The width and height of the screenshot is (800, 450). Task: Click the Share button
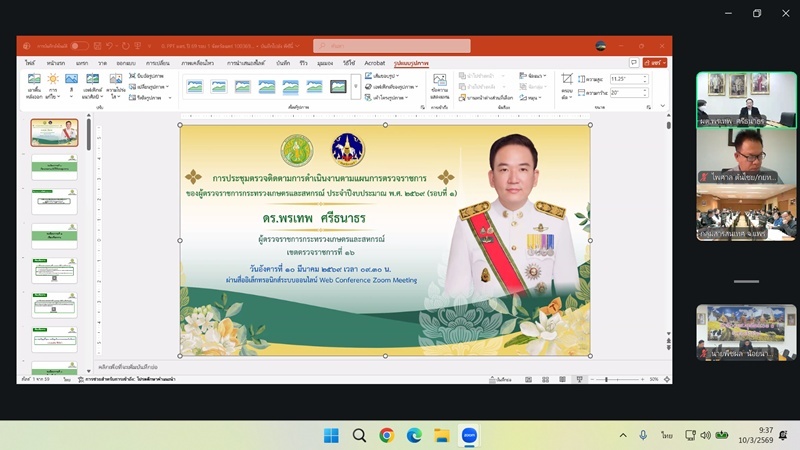(655, 63)
